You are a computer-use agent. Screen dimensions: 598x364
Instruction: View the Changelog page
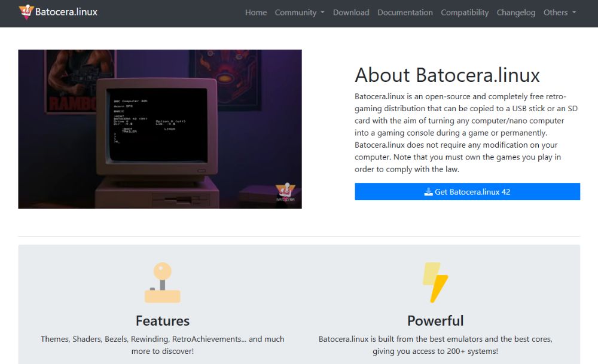pos(515,13)
